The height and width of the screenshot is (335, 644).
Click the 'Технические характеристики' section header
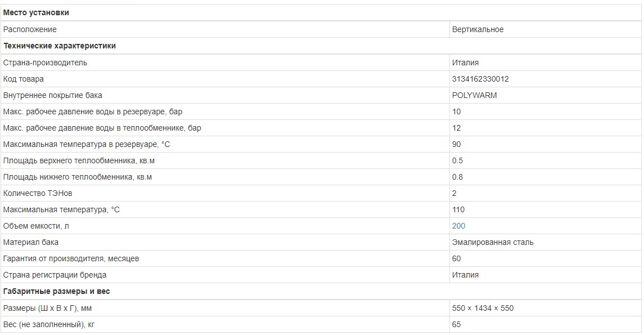[60, 46]
